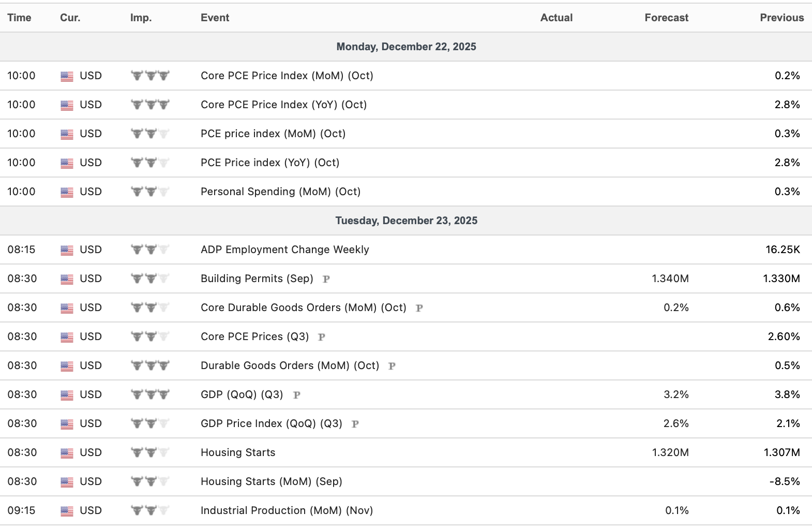Image resolution: width=812 pixels, height=528 pixels.
Task: Click importance bull icons for Core PCE Price Index (MoM)
Action: point(150,76)
